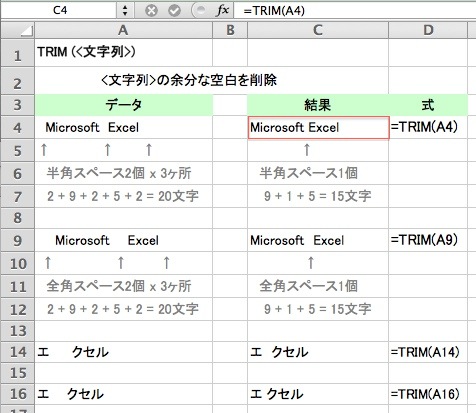476x413 pixels.
Task: Click cell A1 with TRIM syntax
Action: pos(124,52)
